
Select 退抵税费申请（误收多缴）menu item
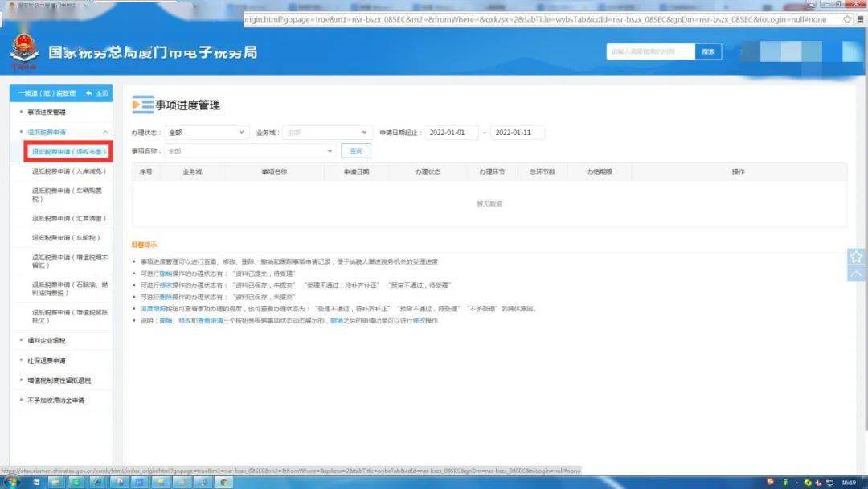point(68,151)
